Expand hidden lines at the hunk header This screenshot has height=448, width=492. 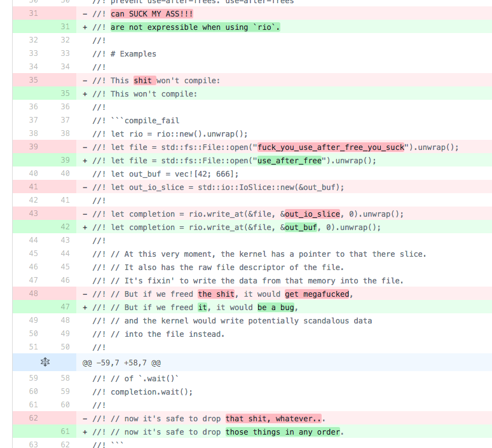pos(45,362)
